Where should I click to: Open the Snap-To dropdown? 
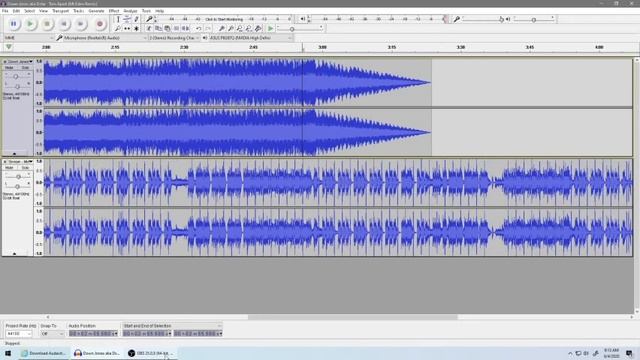click(x=52, y=334)
